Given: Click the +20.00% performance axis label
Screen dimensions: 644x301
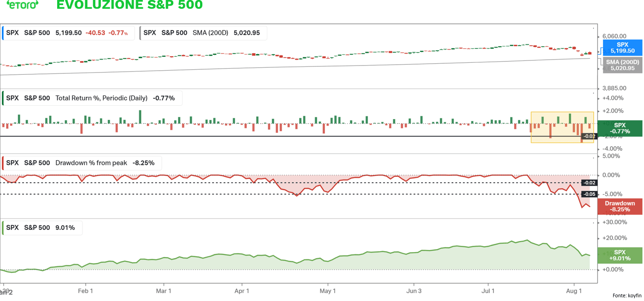Looking at the screenshot, I should (614, 238).
